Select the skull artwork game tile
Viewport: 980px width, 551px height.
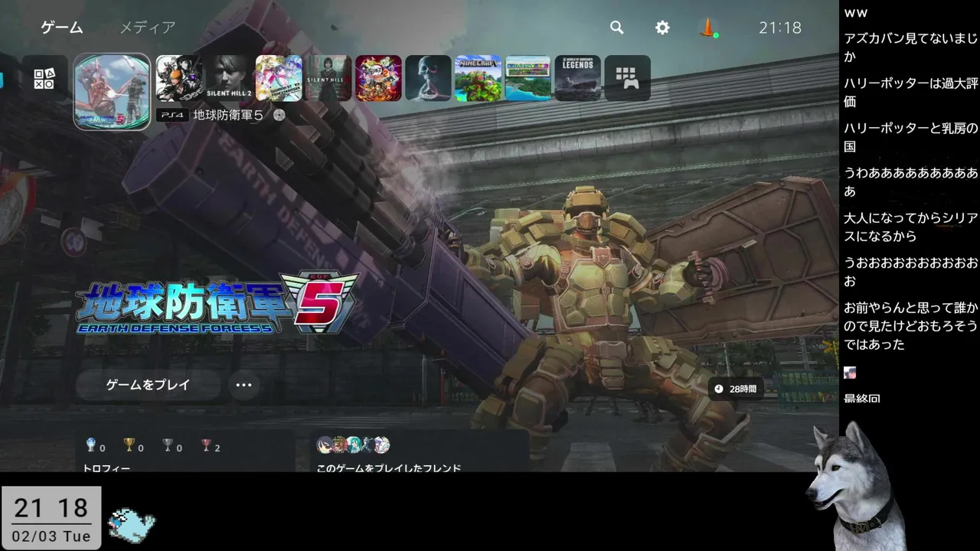(x=428, y=78)
